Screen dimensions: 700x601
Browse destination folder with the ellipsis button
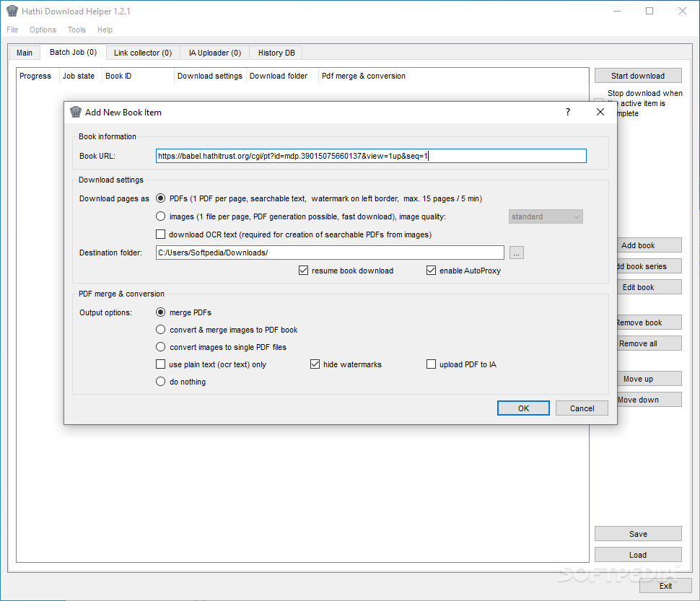tap(517, 253)
